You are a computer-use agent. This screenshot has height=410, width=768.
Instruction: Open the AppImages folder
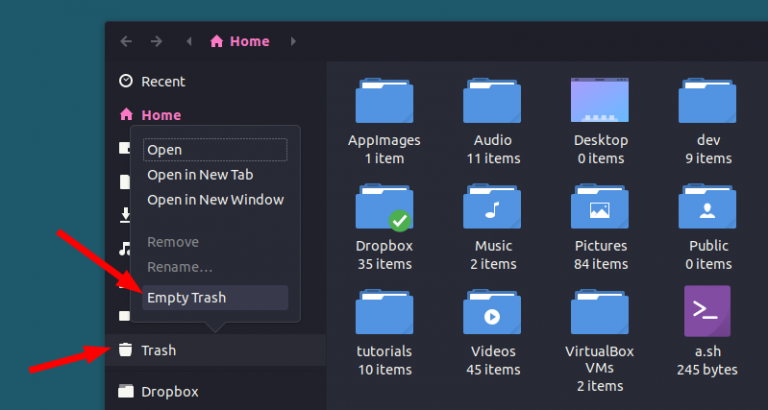click(384, 100)
